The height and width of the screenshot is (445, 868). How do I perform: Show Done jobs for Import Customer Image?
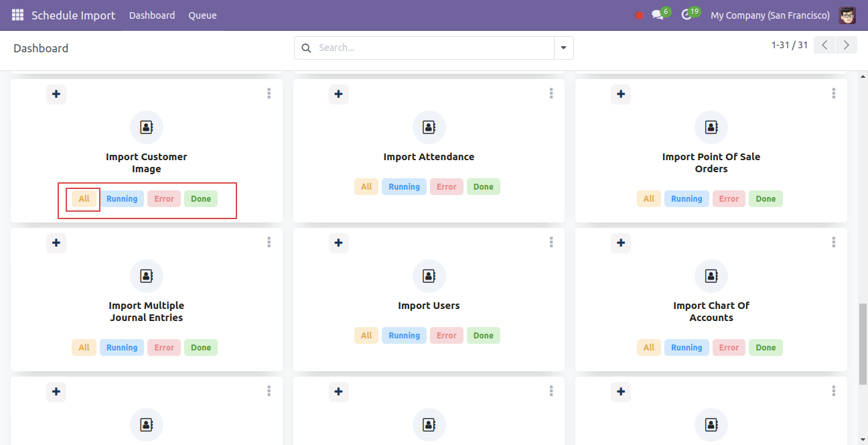pyautogui.click(x=201, y=199)
